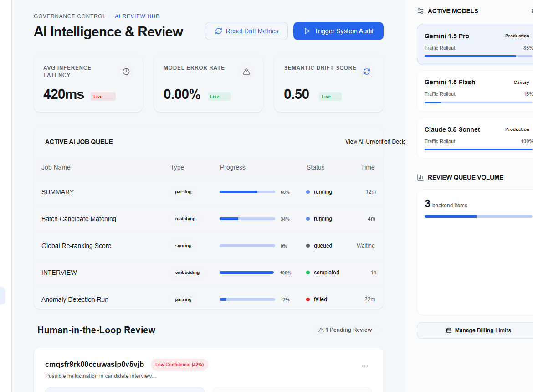The height and width of the screenshot is (392, 533).
Task: Click the Canary tag on Gemini 1.5 Flash
Action: point(521,83)
